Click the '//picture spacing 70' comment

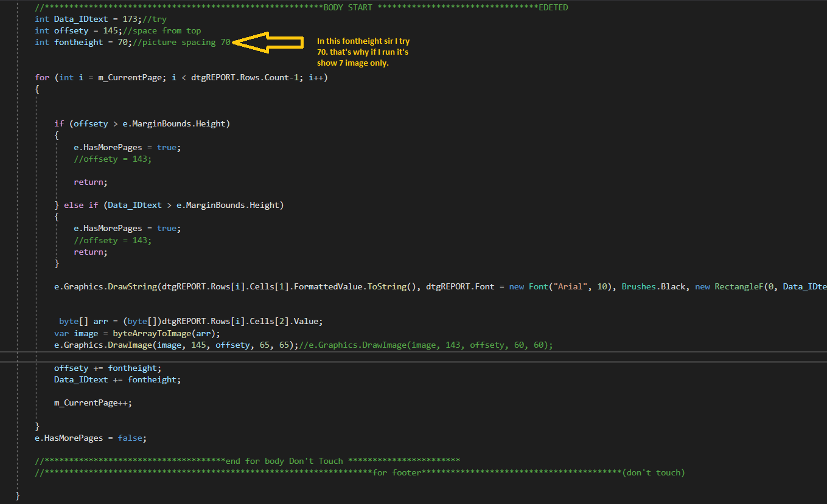coord(181,42)
